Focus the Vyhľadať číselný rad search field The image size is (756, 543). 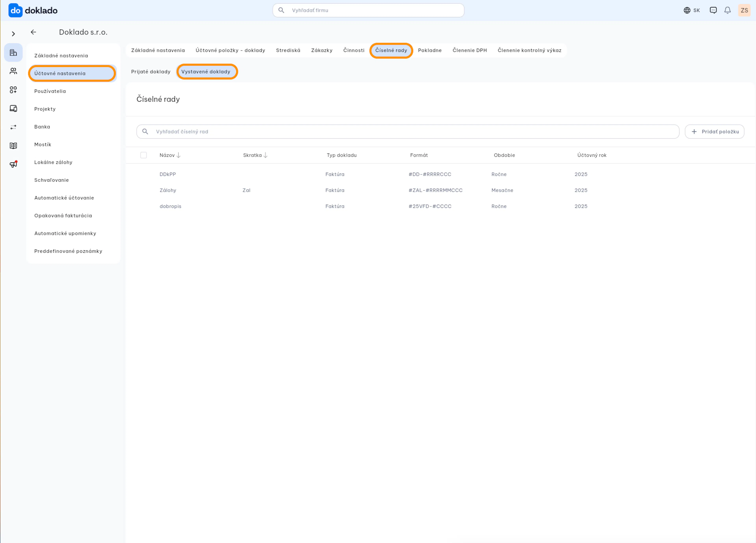point(408,132)
